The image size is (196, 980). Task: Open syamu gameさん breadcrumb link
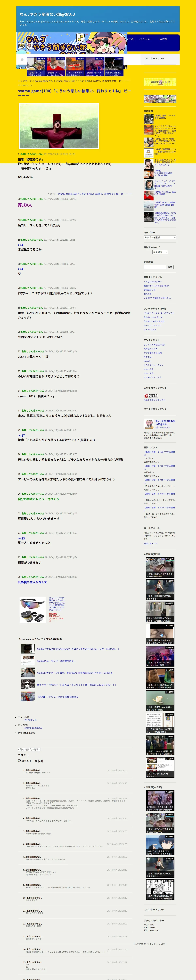click(x=44, y=81)
